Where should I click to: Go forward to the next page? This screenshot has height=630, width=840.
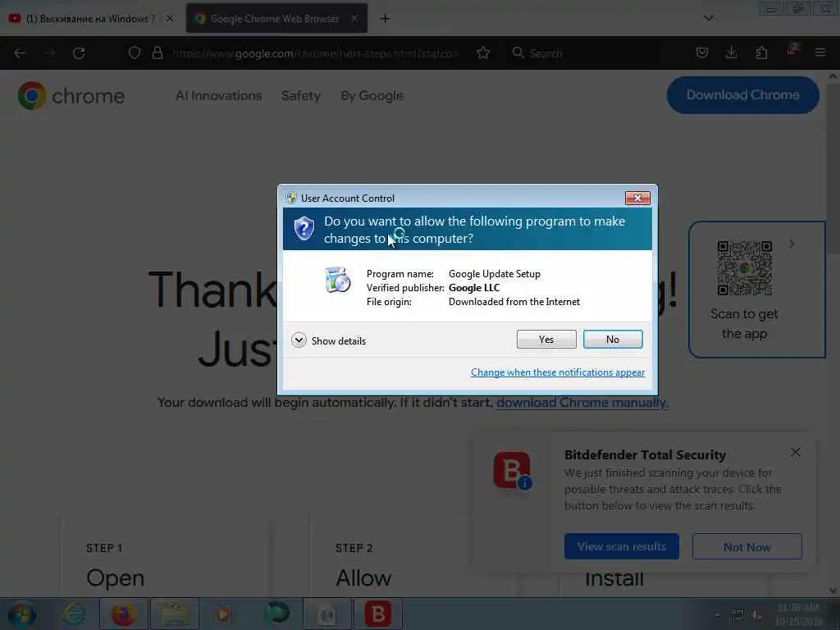coord(48,53)
